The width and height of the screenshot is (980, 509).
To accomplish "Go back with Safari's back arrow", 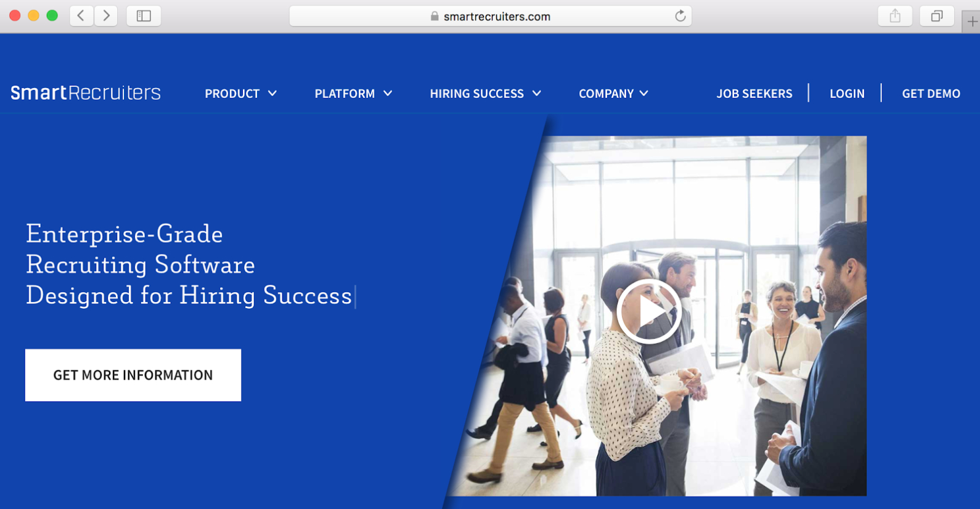I will (x=81, y=16).
